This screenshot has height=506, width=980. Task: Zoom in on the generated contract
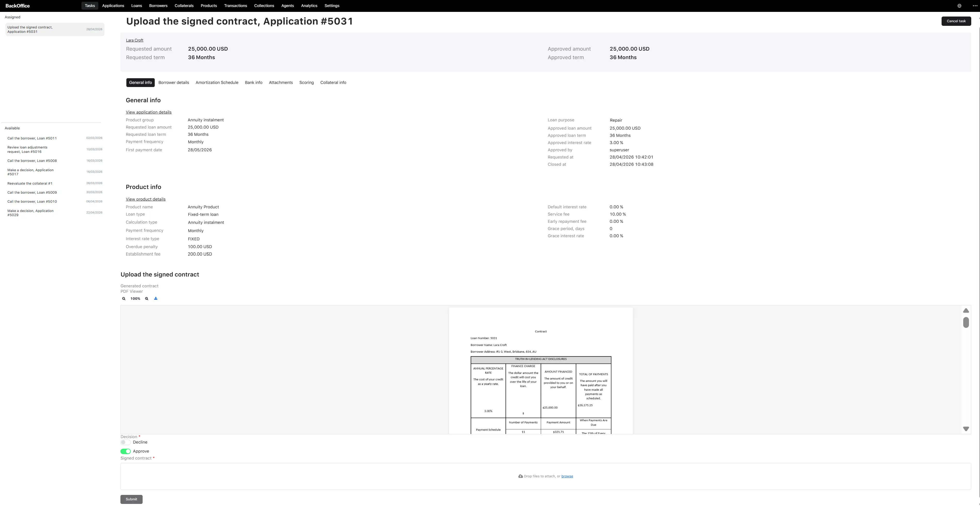(x=146, y=299)
